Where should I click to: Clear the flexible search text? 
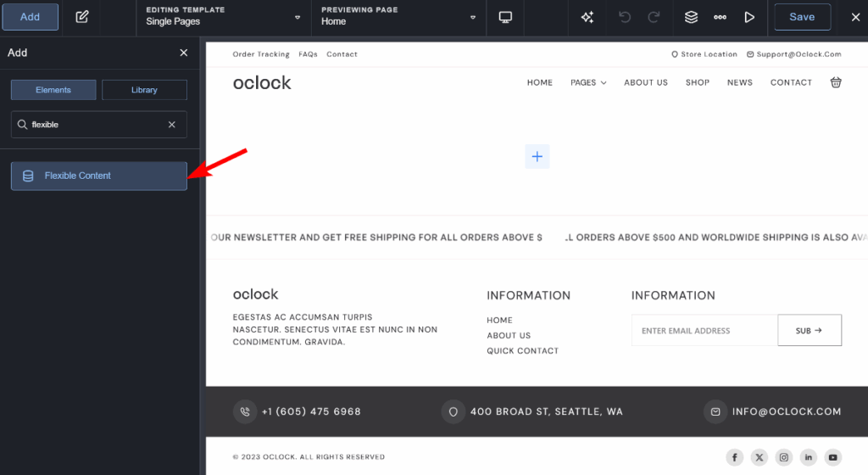pos(172,125)
